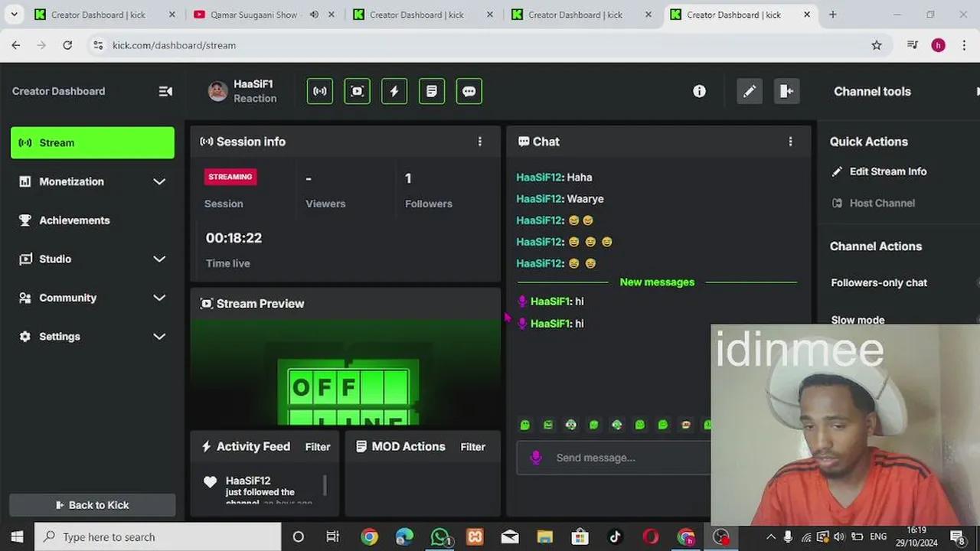Click the 'HaaSiF12: Haha' chat message
This screenshot has height=551, width=980.
click(554, 177)
